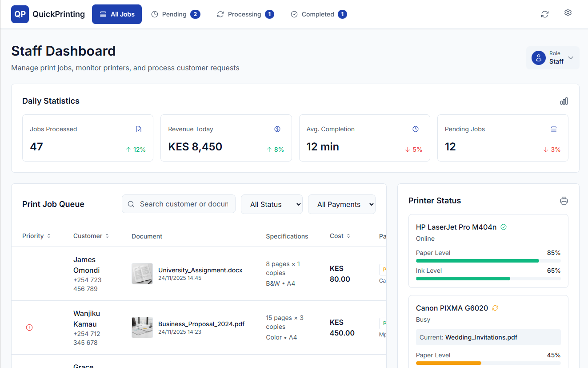Switch to the Processing tab
Screen dimensions: 588x368
coord(245,14)
